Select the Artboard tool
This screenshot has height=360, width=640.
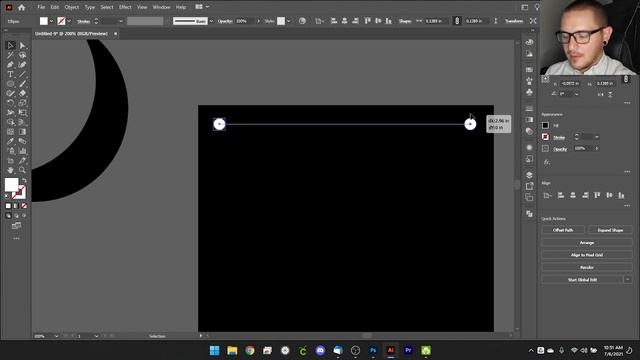[11, 160]
